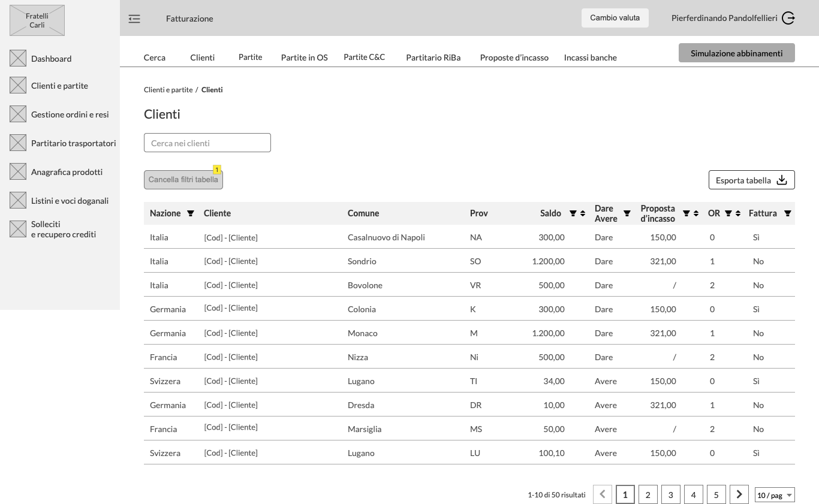The image size is (819, 504).
Task: Sort the Saldo column
Action: (583, 213)
